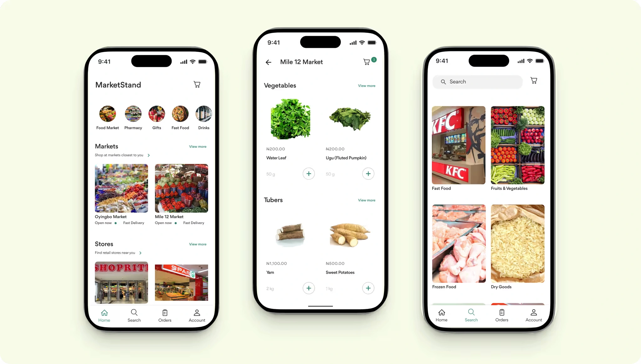Tap the cart icon on Mile 12 Market
This screenshot has height=364, width=641.
click(367, 62)
